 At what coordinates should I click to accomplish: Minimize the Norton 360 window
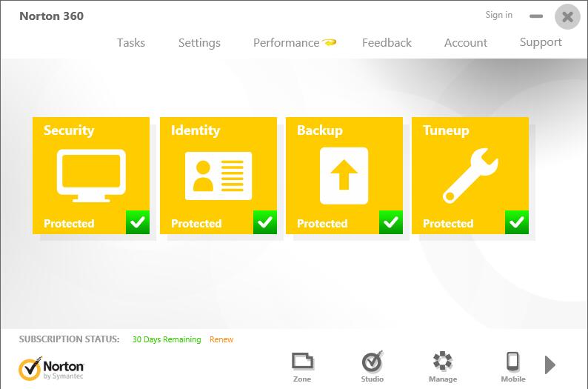[x=536, y=16]
